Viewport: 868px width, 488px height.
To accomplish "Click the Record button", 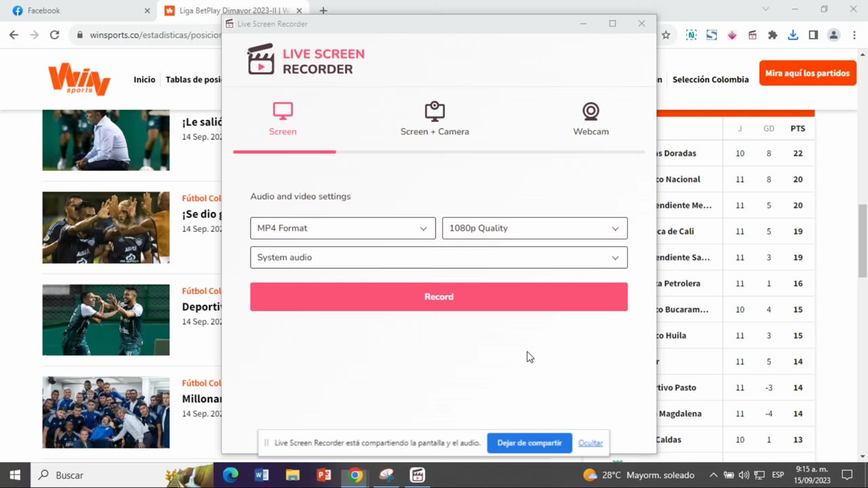I will [439, 297].
